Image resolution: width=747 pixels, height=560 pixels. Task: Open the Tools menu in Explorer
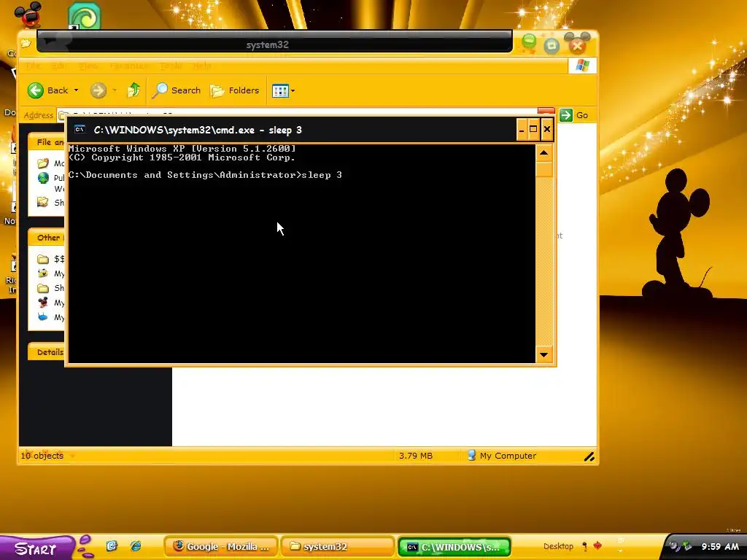[171, 66]
